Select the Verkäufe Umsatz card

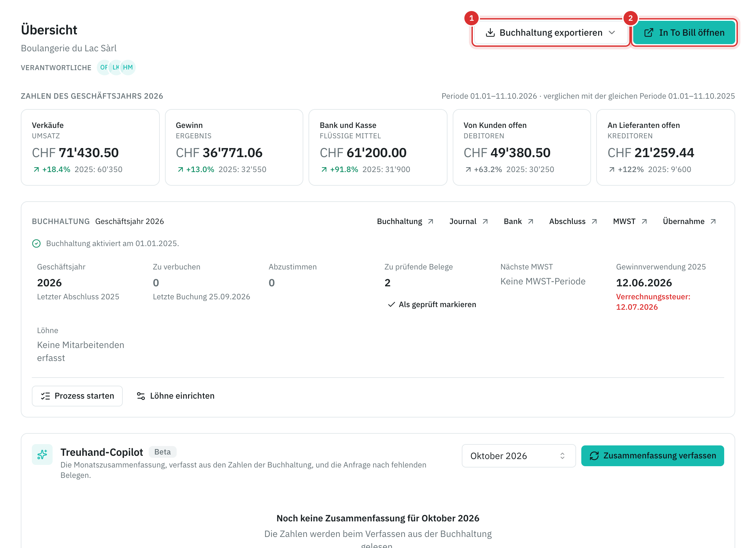[90, 147]
